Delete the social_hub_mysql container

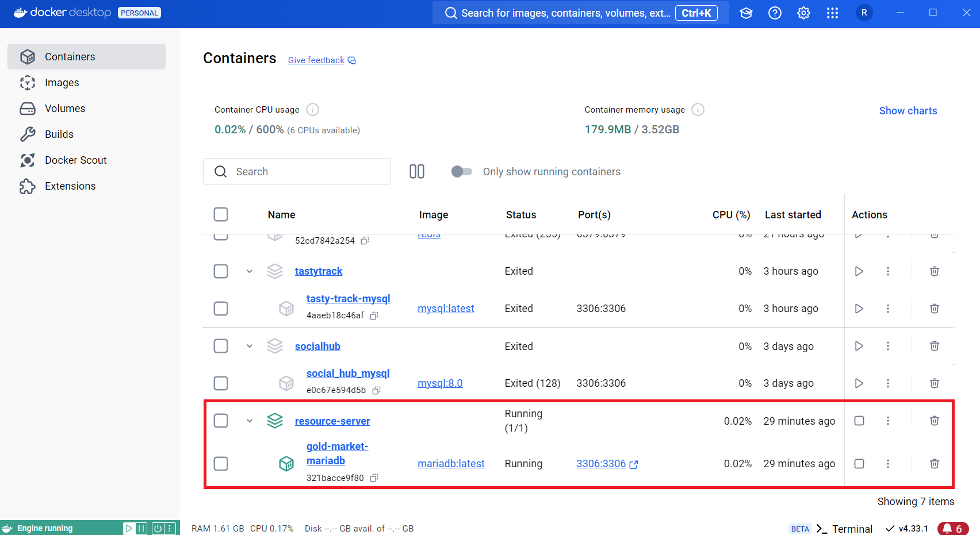935,383
